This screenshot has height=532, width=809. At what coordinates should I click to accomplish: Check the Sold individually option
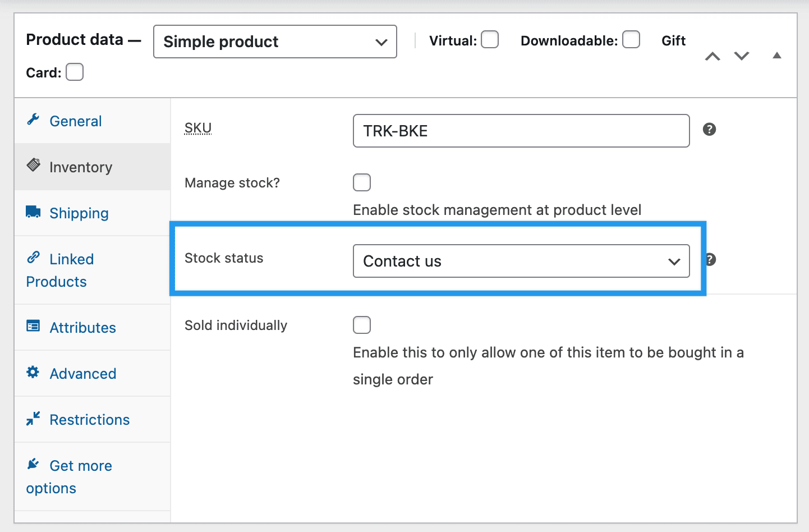pyautogui.click(x=362, y=325)
